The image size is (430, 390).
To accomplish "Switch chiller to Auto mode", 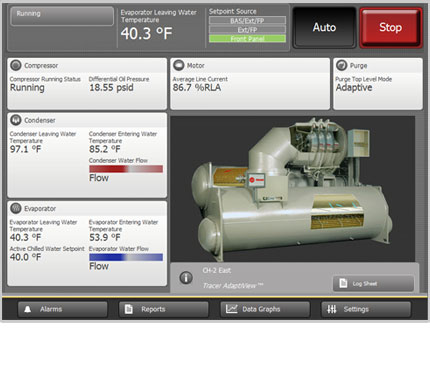I will point(324,27).
